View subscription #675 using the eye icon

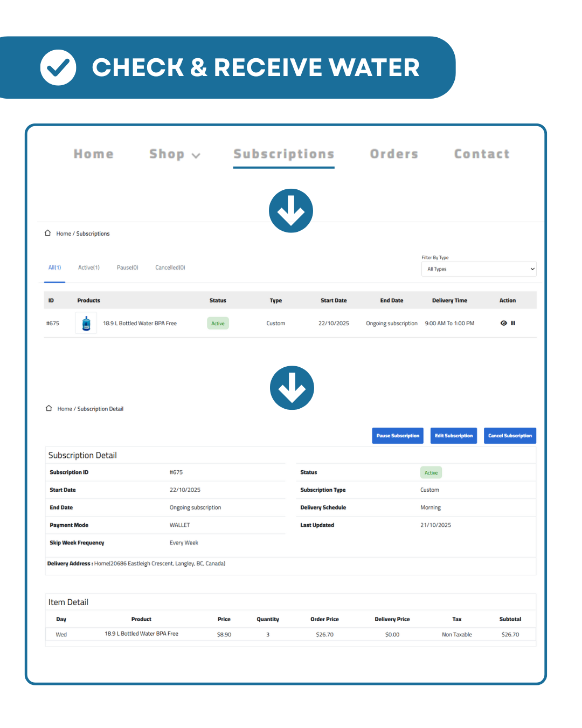[x=503, y=323]
